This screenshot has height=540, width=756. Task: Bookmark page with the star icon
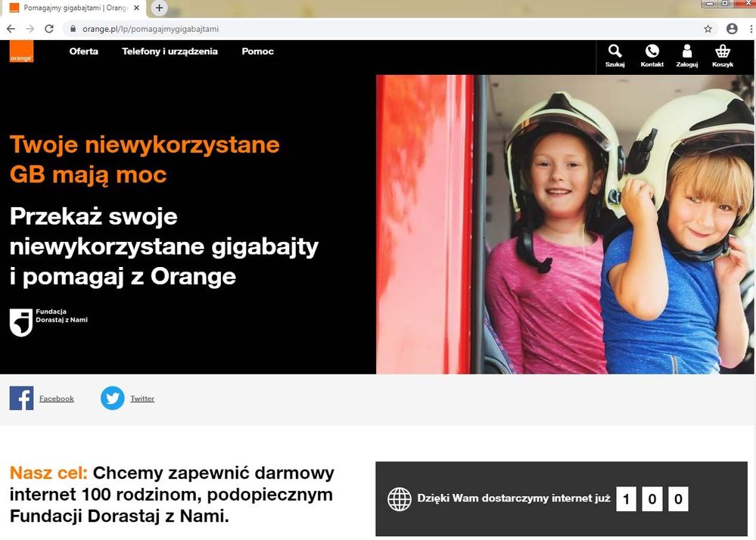tap(708, 29)
